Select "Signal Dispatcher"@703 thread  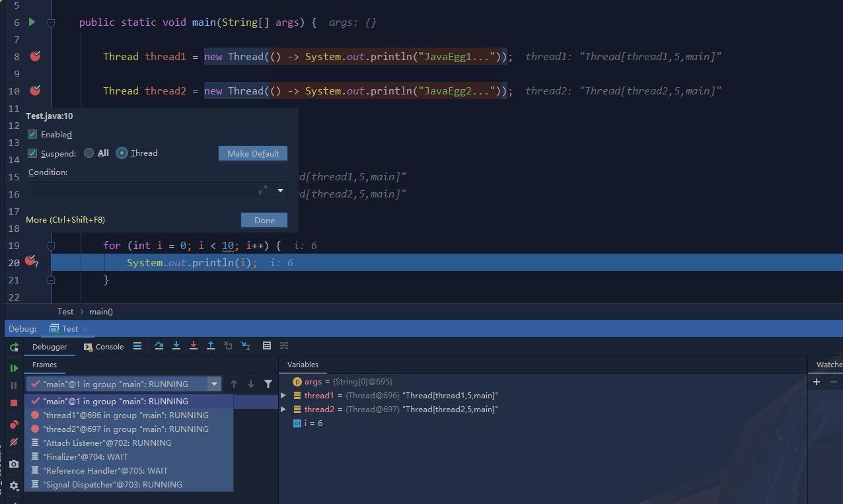pos(129,484)
